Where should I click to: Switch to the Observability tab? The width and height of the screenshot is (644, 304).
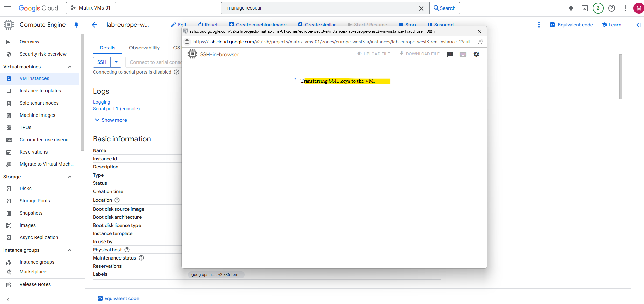(x=144, y=48)
